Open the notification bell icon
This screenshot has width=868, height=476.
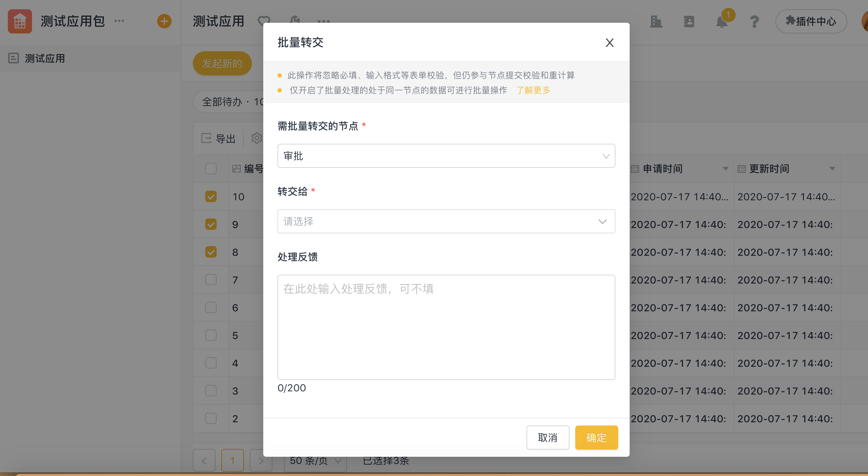[722, 22]
